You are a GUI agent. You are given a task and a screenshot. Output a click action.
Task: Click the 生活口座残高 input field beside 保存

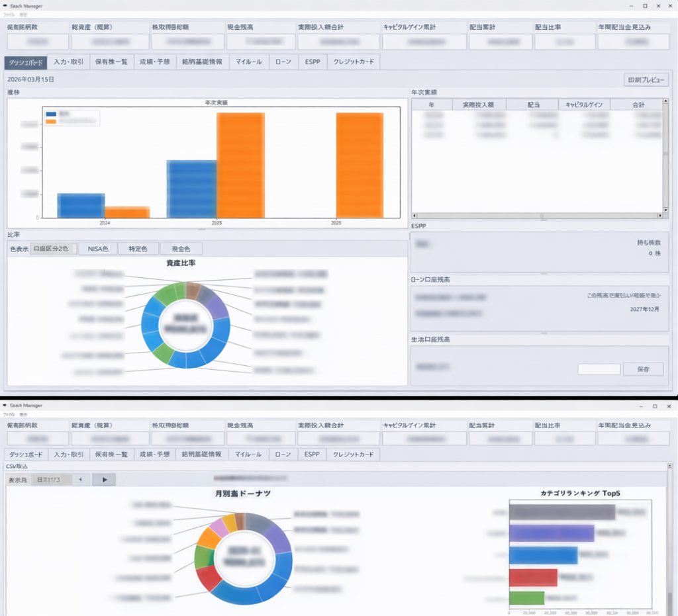599,369
